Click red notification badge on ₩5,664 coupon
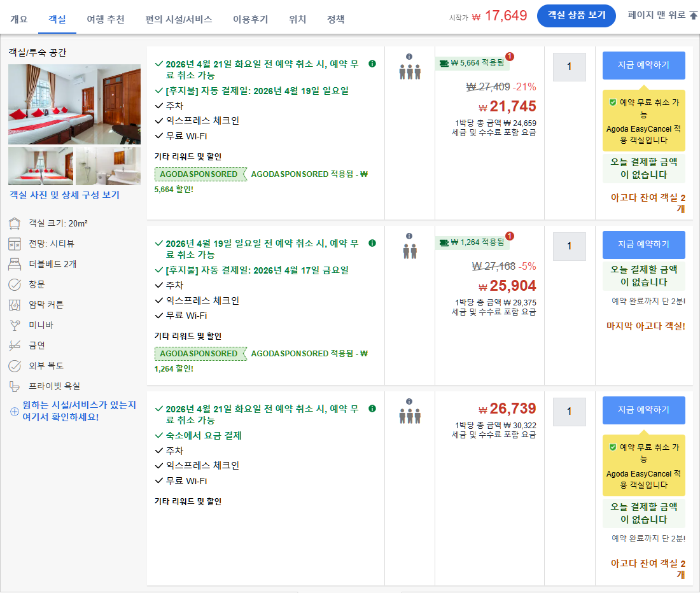 click(x=510, y=57)
